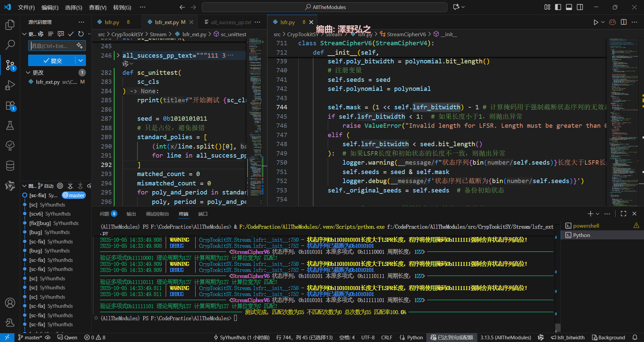
Task: Open the Search view in the activity bar
Action: pyautogui.click(x=10, y=45)
